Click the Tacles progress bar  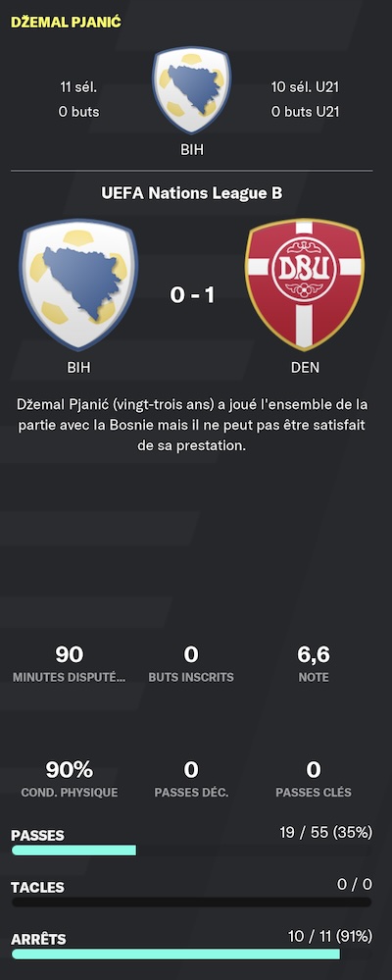point(192,902)
